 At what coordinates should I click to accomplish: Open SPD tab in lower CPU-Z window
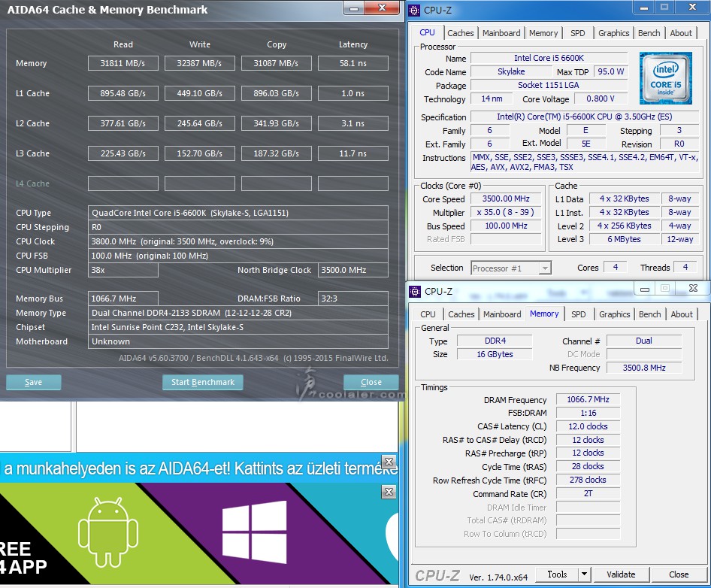point(578,314)
